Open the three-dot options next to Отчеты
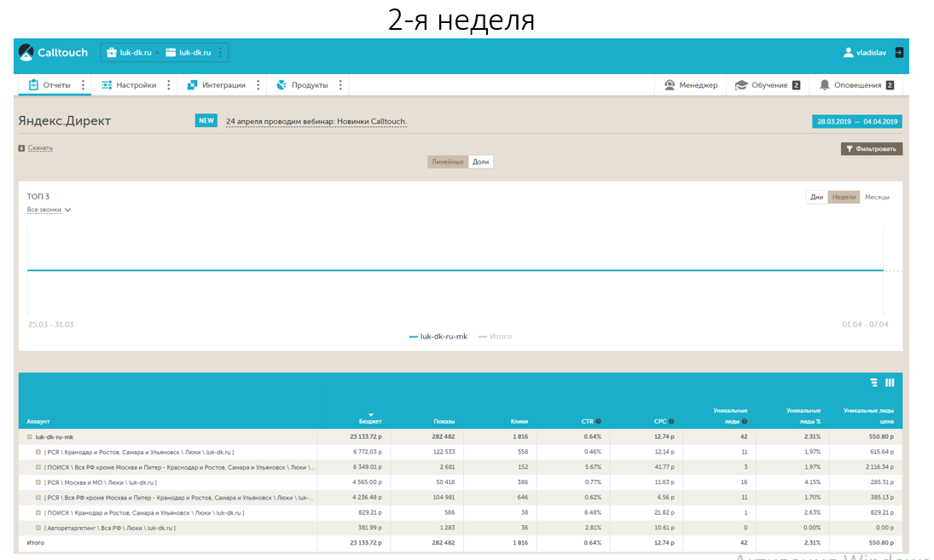934x560 pixels. [x=83, y=85]
